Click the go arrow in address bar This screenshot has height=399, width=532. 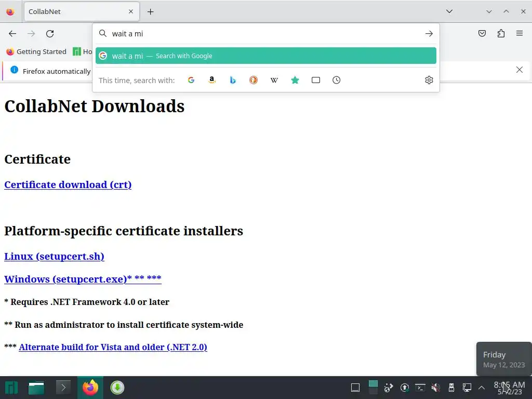(x=429, y=34)
